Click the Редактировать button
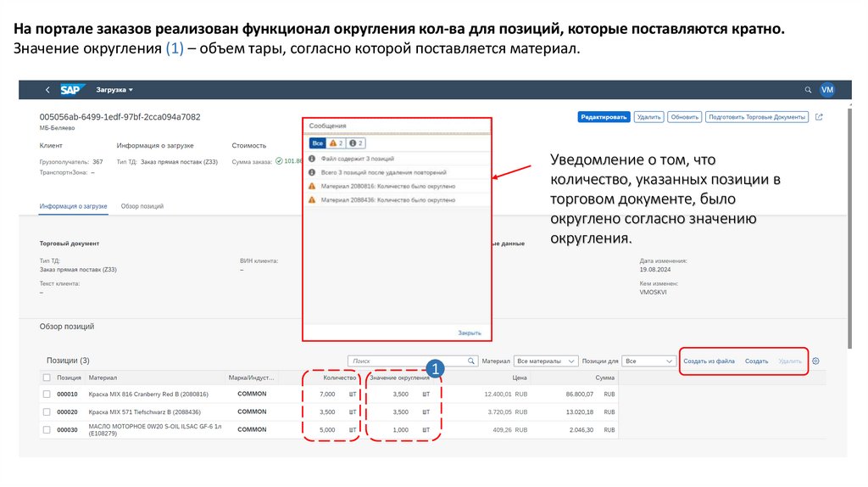 [604, 117]
